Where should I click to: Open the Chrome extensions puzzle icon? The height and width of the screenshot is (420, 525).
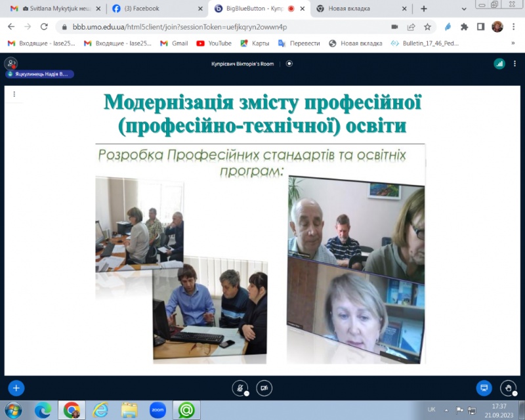tap(464, 27)
